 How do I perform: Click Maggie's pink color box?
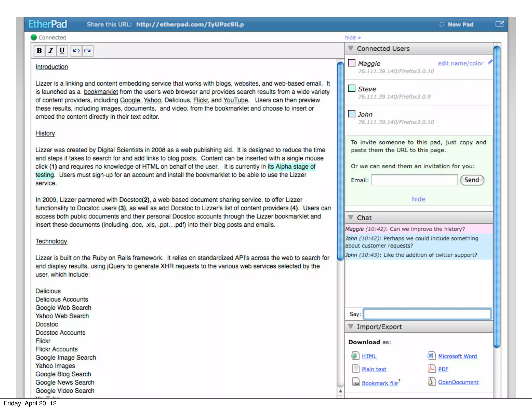click(x=352, y=63)
